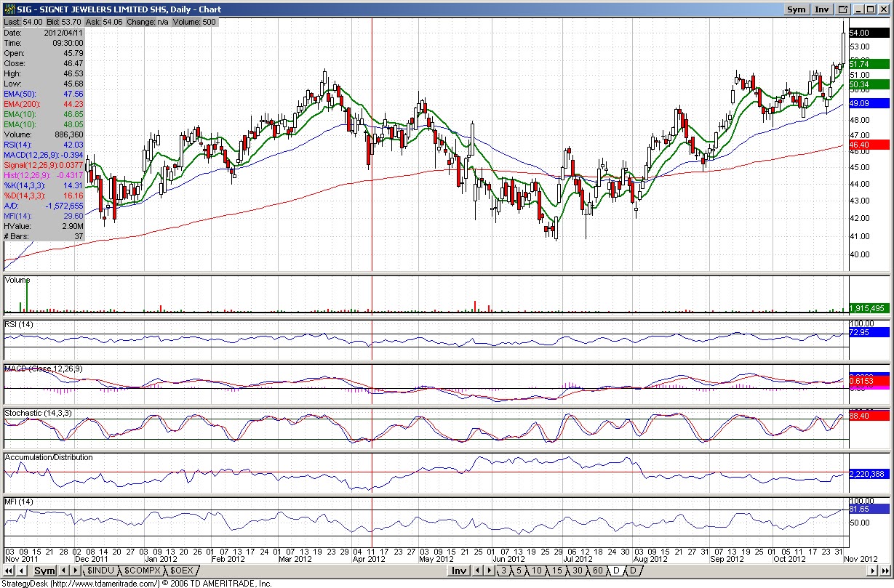Click the HValue 2.90M data row
894x588 pixels.
[x=44, y=226]
